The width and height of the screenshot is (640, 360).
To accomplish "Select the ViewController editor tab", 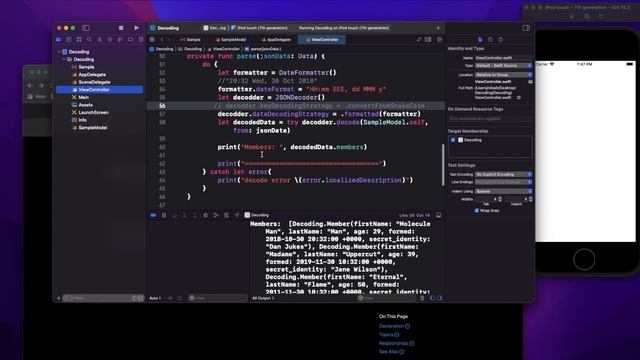I will [322, 40].
